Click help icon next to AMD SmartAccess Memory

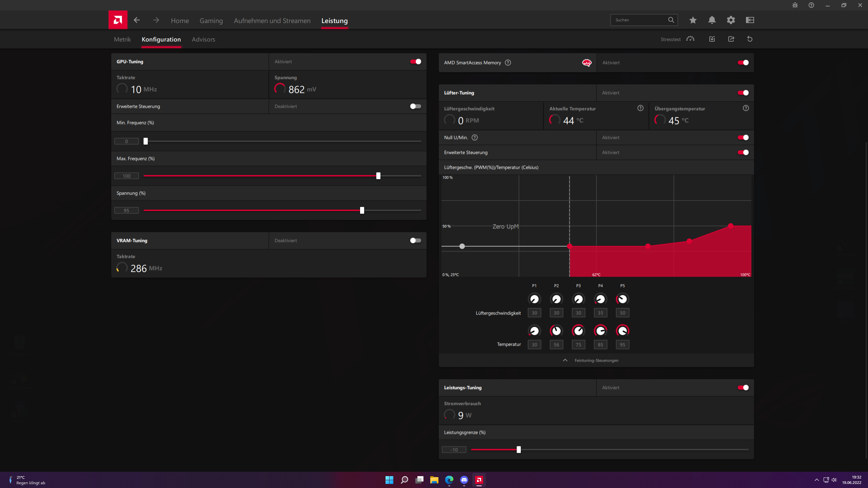tap(508, 63)
